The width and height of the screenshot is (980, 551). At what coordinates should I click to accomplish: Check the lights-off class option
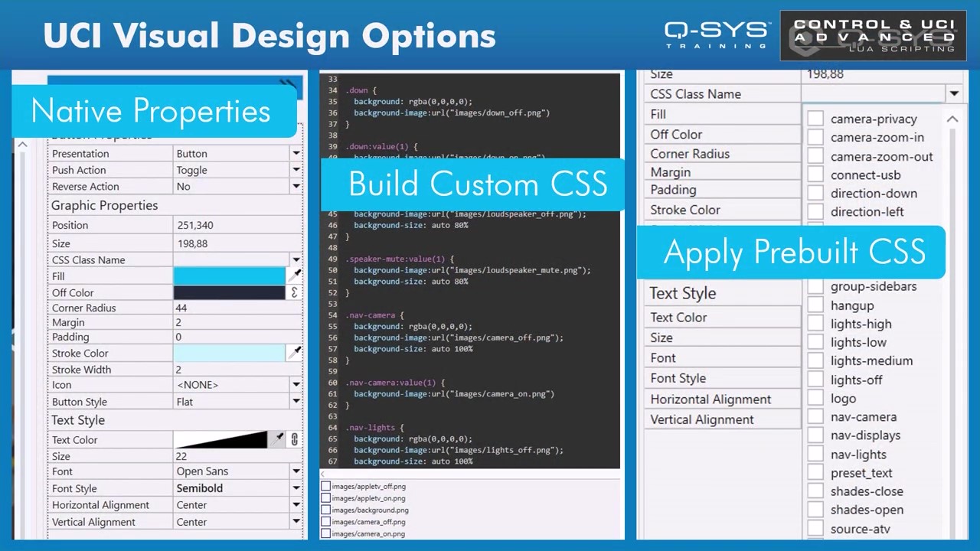coord(815,380)
